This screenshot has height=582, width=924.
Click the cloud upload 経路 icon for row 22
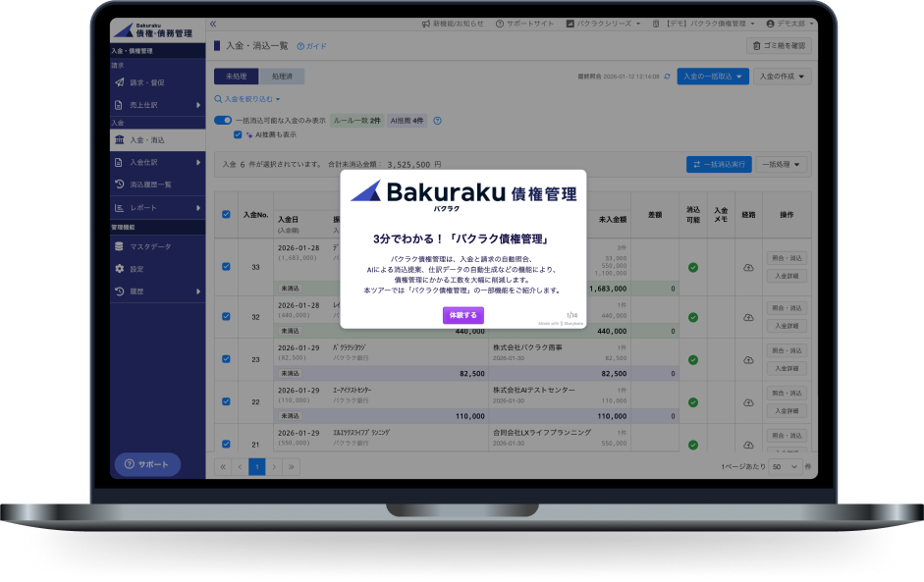[x=748, y=402]
